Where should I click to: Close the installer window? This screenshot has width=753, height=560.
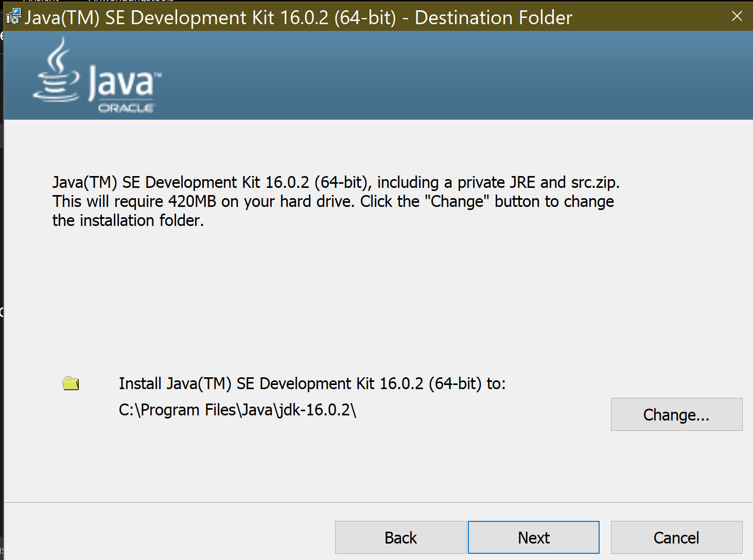pyautogui.click(x=737, y=16)
